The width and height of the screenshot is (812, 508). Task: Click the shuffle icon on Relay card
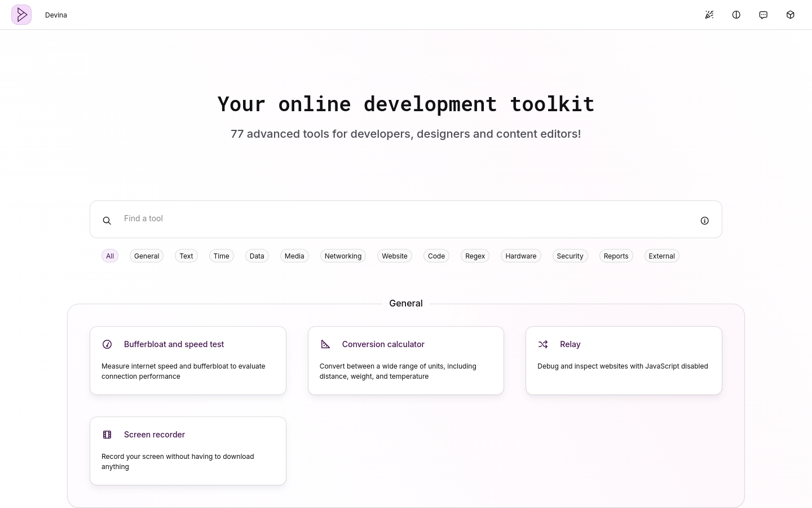point(543,344)
